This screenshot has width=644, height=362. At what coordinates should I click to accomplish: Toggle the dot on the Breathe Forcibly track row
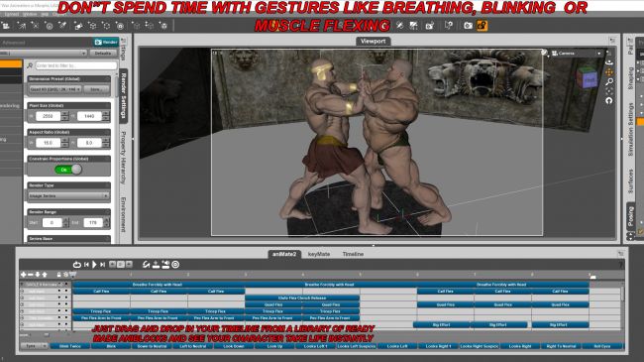tap(65, 285)
